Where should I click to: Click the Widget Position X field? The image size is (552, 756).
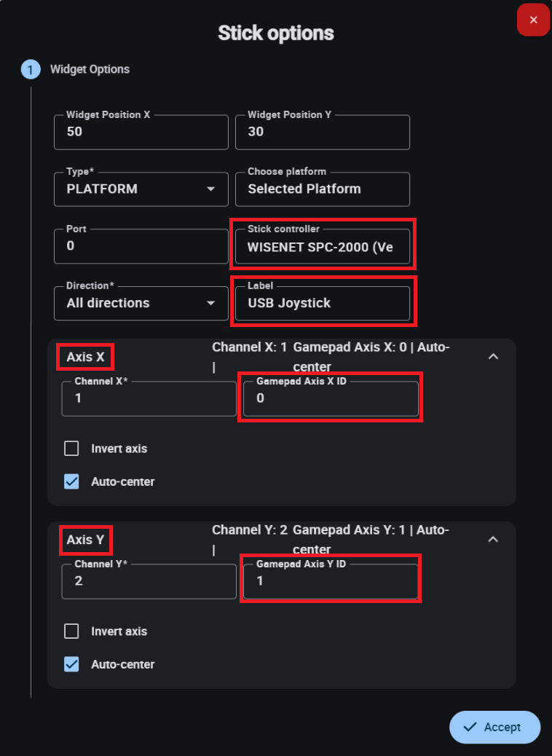coord(141,133)
